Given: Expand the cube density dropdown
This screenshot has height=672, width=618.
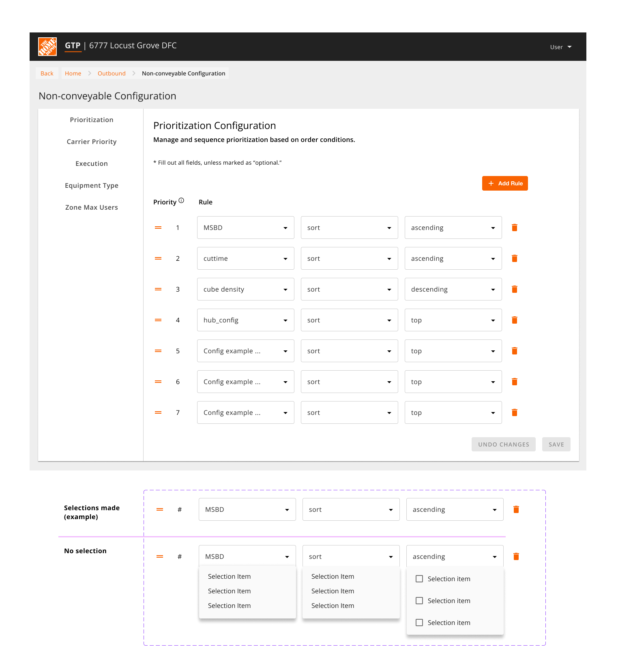Looking at the screenshot, I should click(x=246, y=289).
